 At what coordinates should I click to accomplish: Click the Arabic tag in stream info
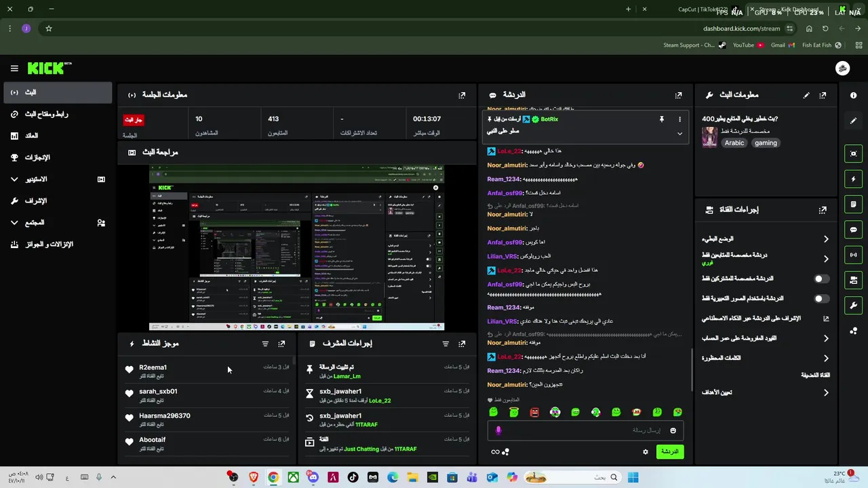coord(734,143)
